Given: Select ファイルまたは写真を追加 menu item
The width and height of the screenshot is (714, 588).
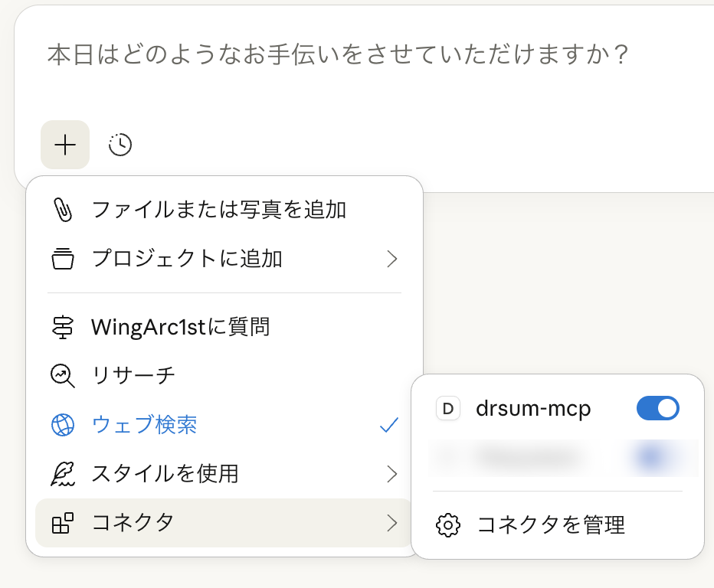Looking at the screenshot, I should click(219, 210).
